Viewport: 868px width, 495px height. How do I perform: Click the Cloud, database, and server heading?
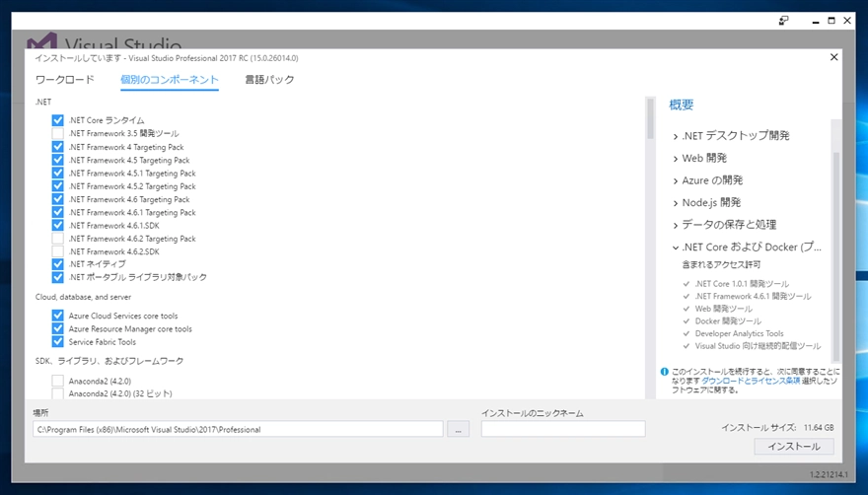point(83,297)
